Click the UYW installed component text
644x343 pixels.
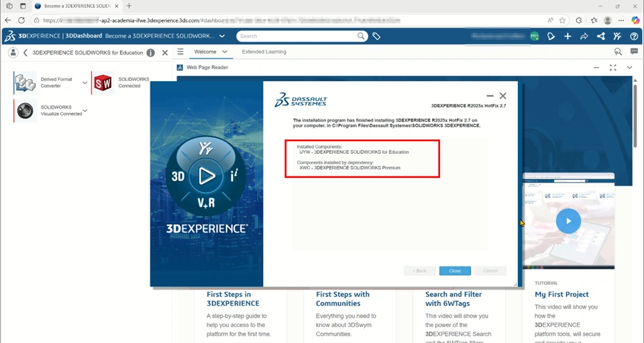tap(354, 152)
